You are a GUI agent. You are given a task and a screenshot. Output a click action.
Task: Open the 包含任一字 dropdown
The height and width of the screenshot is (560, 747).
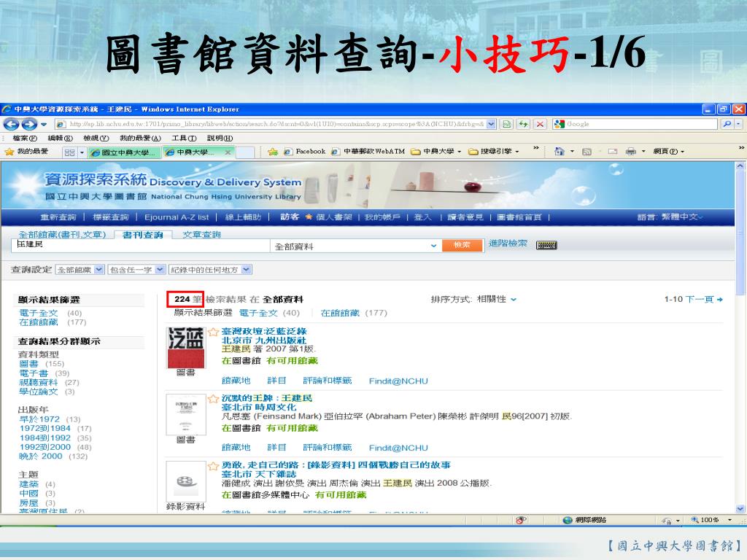[x=160, y=270]
